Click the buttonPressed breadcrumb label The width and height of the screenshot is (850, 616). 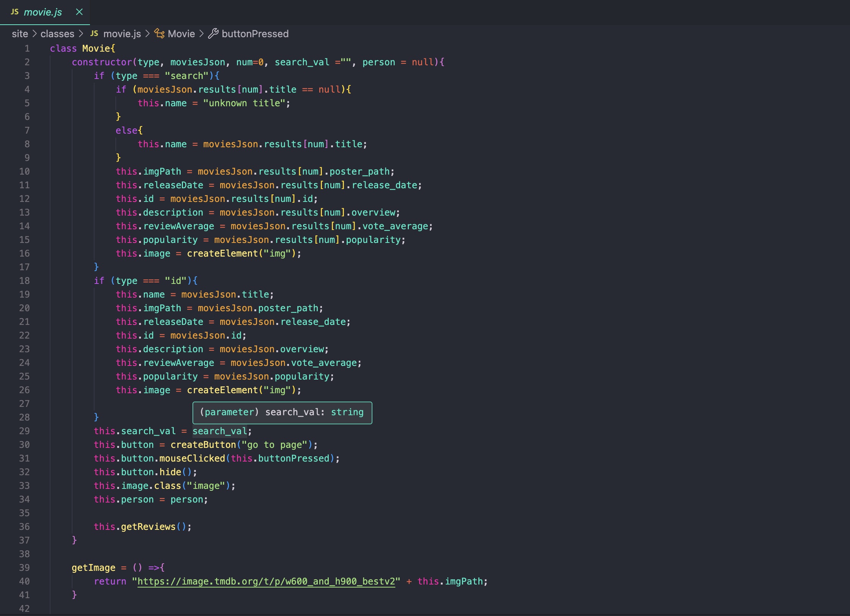coord(255,33)
